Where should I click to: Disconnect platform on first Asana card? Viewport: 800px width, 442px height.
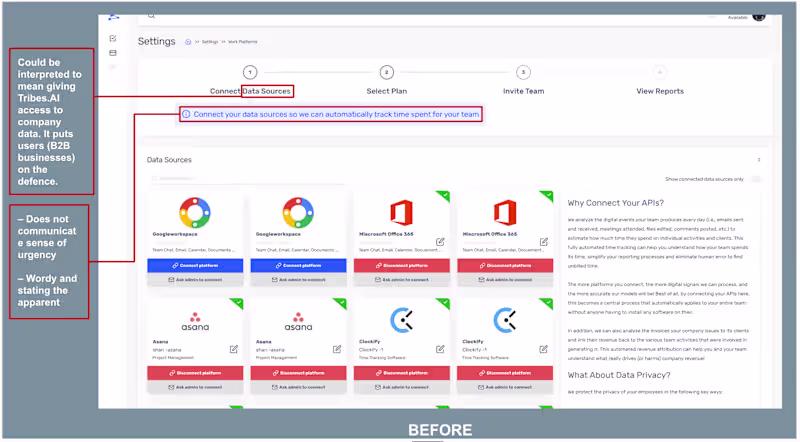[x=195, y=373]
